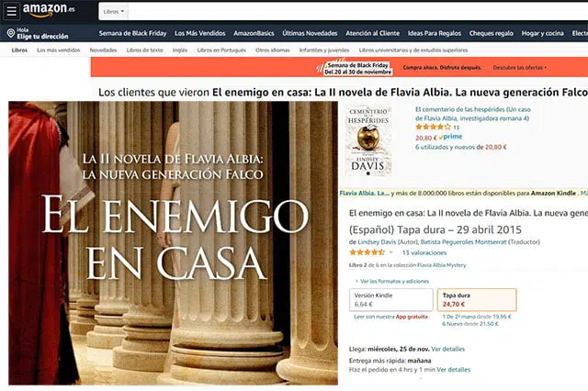
Task: Click the prime badge icon
Action: tap(450, 137)
